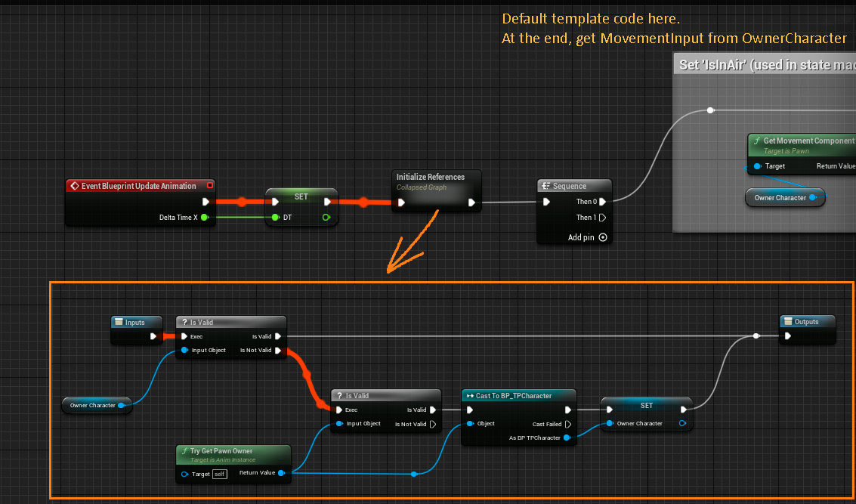Click the exec output pin of the DT SET node
The height and width of the screenshot is (504, 856).
click(327, 202)
